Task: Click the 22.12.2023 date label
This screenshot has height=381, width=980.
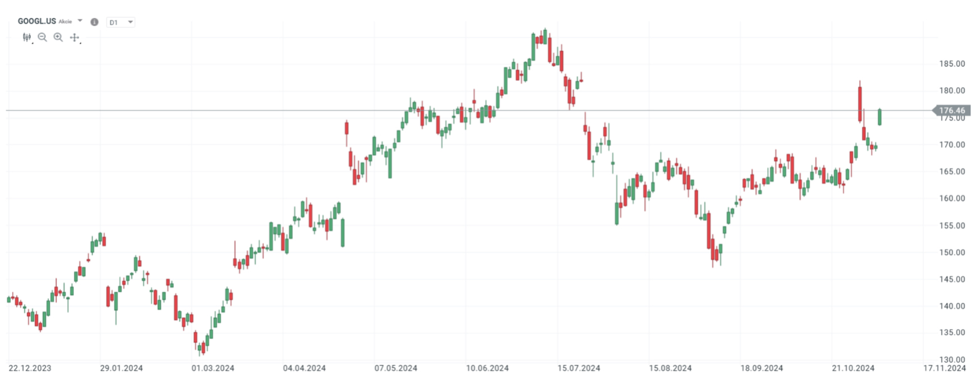Action: (31, 369)
